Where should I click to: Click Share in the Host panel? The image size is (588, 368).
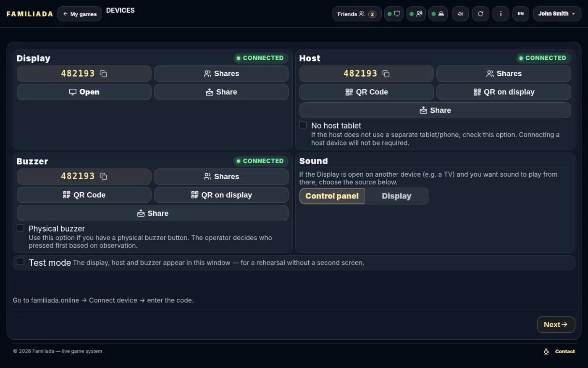[x=435, y=110]
